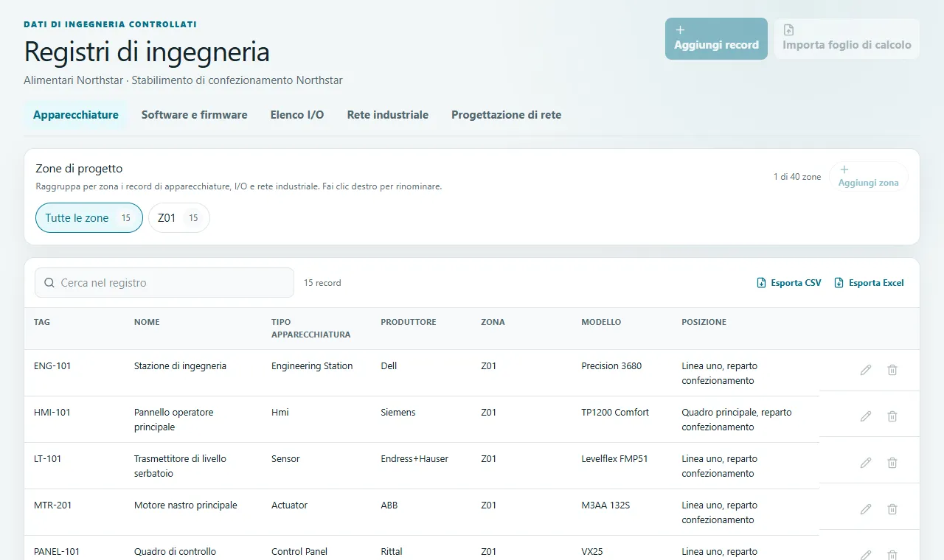Viewport: 944px width, 560px height.
Task: Click the plus icon above Aggiungi zona
Action: coord(844,169)
